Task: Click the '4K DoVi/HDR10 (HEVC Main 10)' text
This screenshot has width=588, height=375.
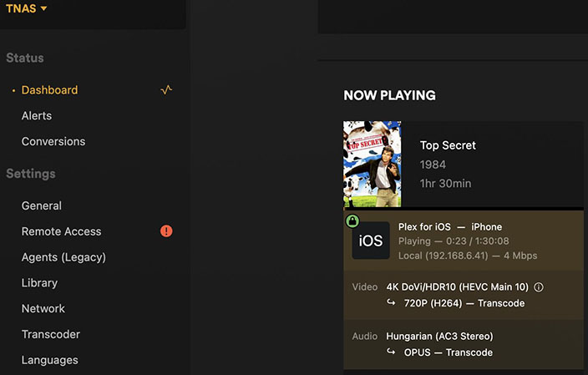Action: (457, 286)
